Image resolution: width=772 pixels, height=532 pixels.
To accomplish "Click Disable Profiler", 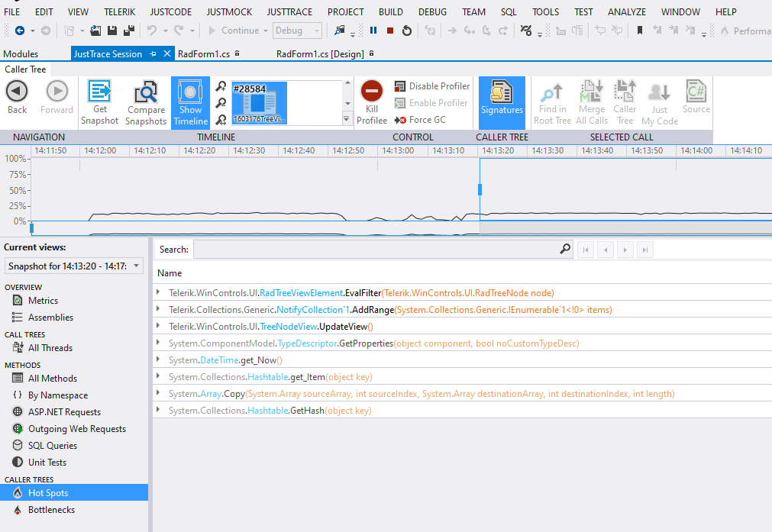I will click(x=431, y=86).
